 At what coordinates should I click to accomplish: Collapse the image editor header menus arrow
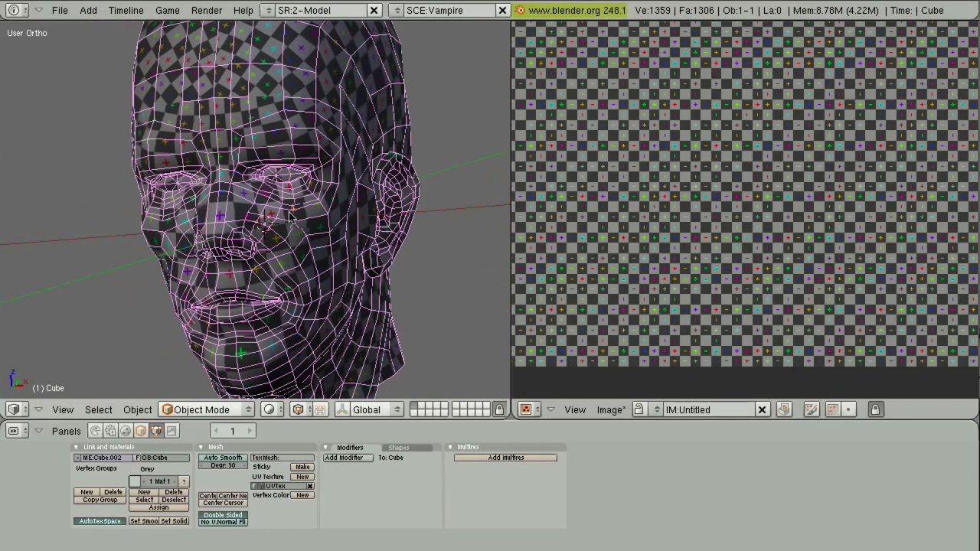[550, 409]
